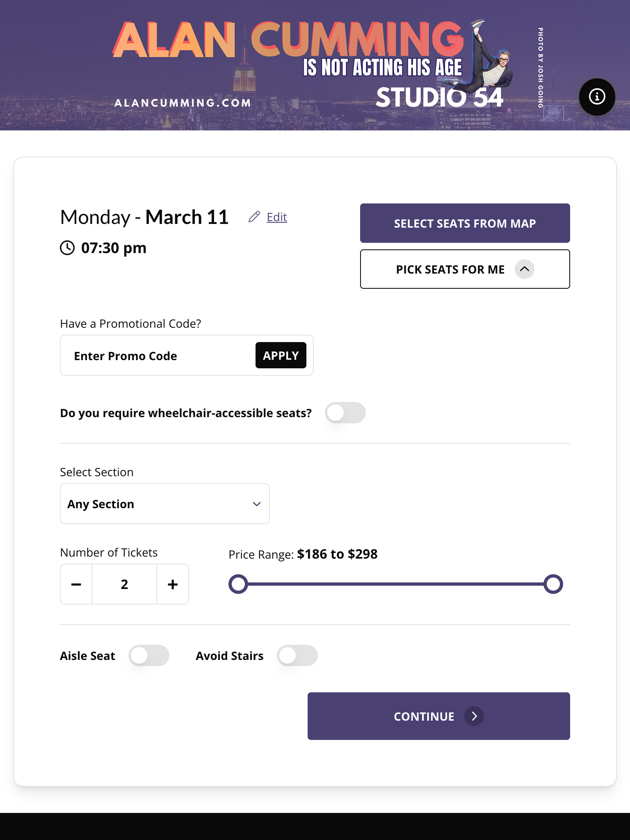Open the Any Section dropdown
The width and height of the screenshot is (630, 840).
165,504
